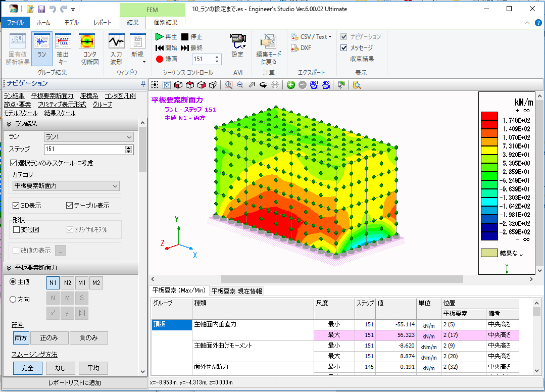Start 録画 recording
This screenshot has width=545, height=392.
[167, 59]
